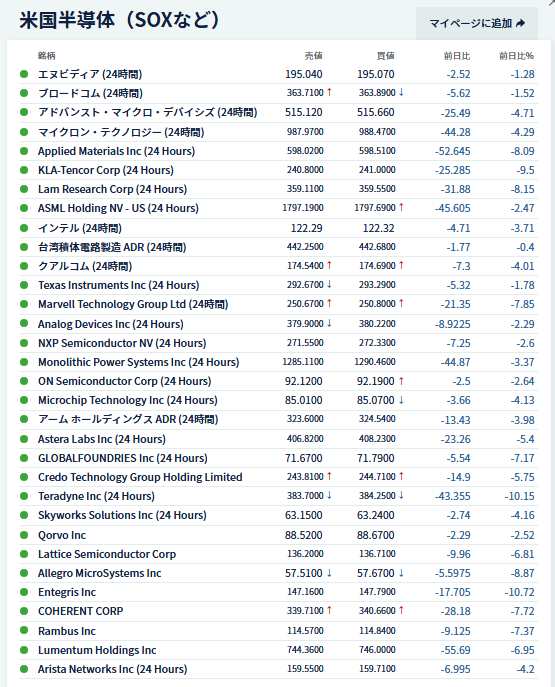Click Marvell sell price 250.6700
The width and height of the screenshot is (555, 687).
coord(305,304)
